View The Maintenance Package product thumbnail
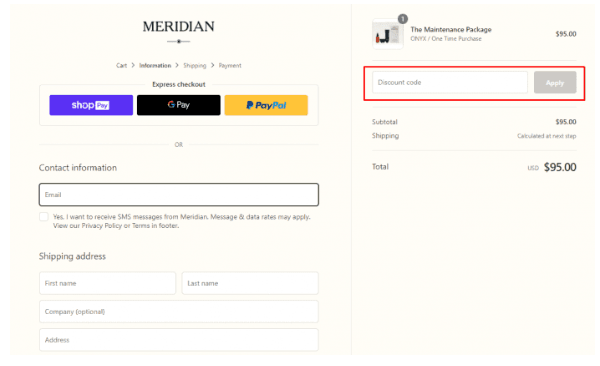Screen dimensions: 600x366 coord(388,35)
